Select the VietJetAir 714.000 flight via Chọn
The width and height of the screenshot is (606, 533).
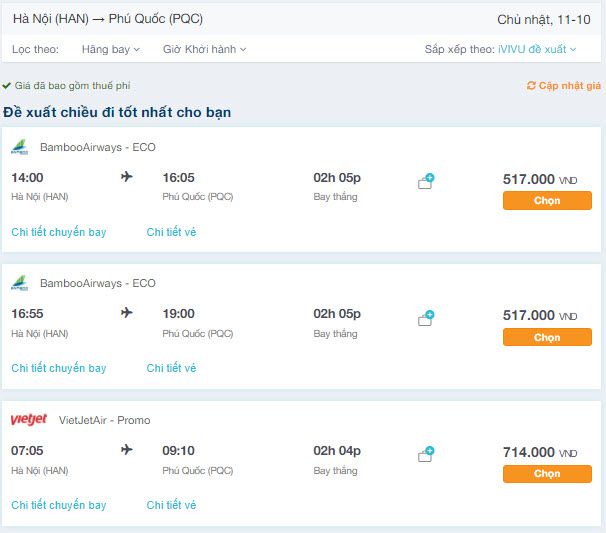coord(547,473)
